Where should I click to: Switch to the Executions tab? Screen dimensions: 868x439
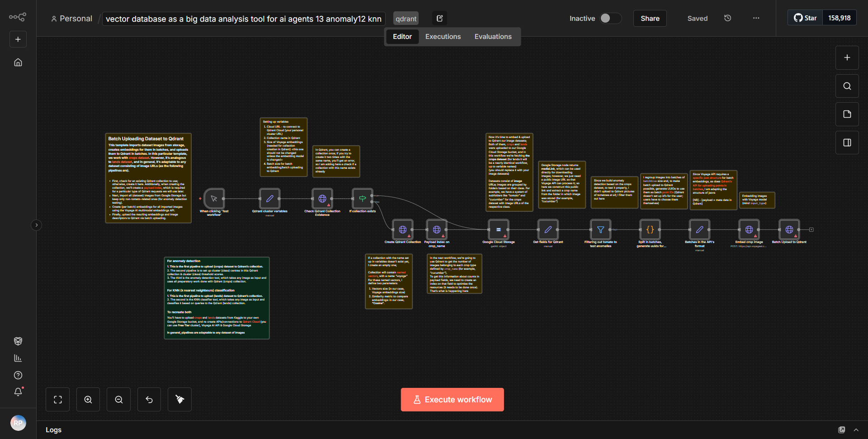pos(443,37)
